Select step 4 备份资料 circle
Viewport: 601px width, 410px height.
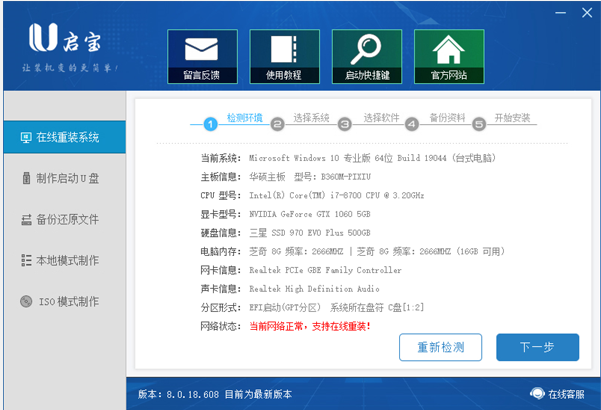(412, 124)
